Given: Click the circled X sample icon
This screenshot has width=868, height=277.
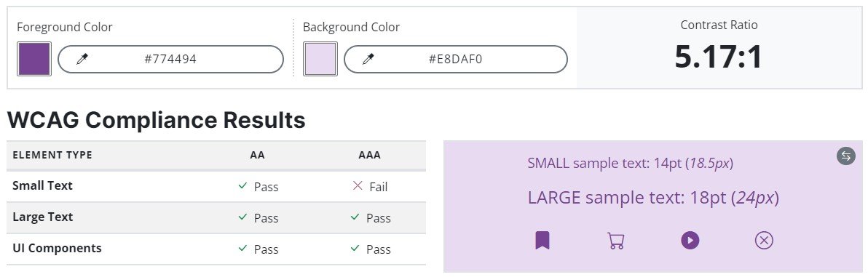Looking at the screenshot, I should (x=764, y=241).
